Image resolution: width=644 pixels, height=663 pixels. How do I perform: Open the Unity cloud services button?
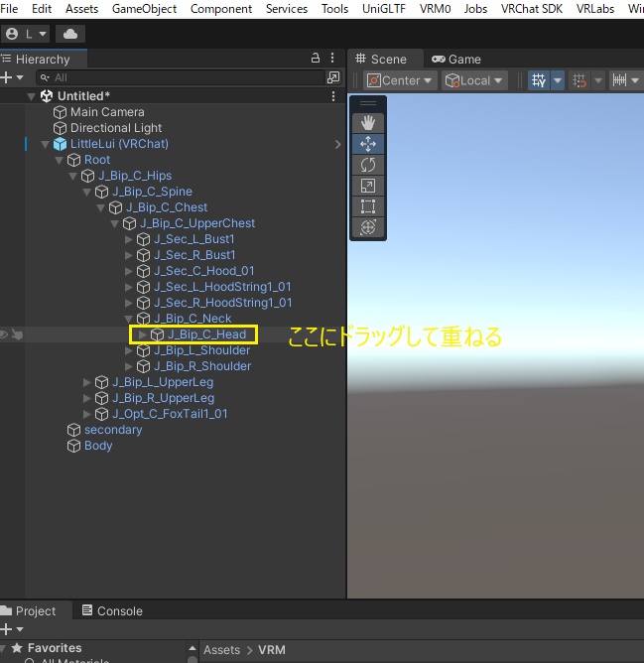click(x=70, y=34)
